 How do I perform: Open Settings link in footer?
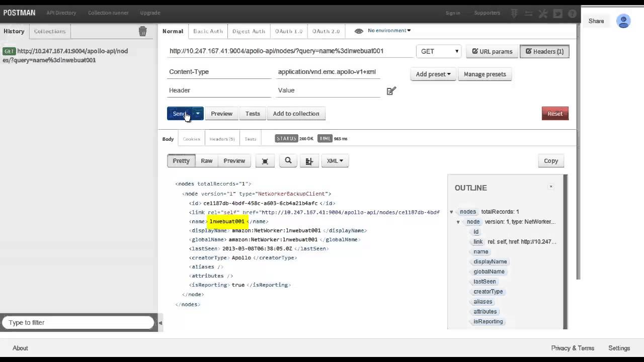pos(619,348)
